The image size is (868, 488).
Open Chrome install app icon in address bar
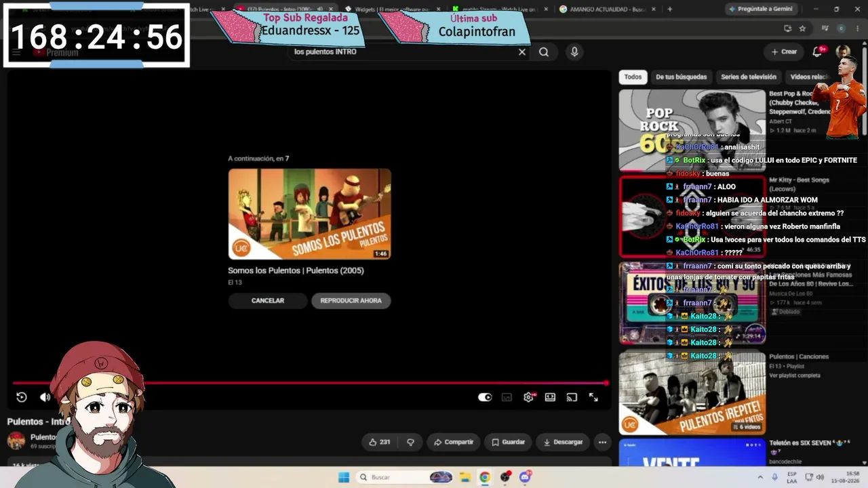click(787, 28)
